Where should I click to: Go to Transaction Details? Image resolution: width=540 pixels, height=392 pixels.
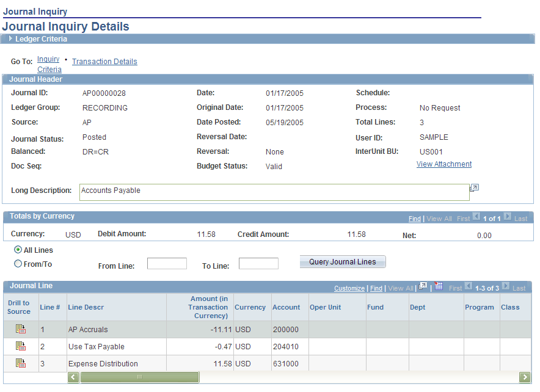(104, 61)
